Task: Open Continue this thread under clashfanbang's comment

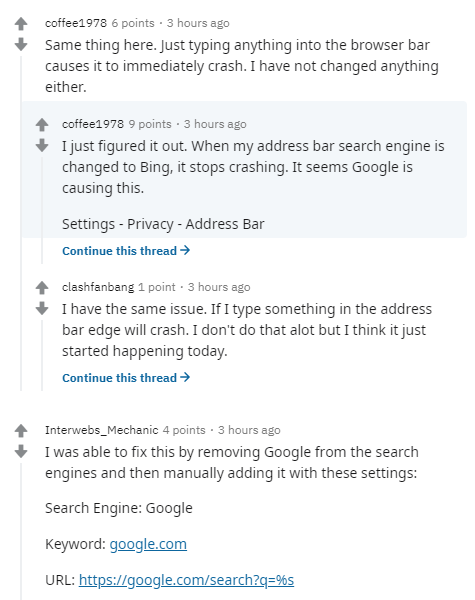Action: (x=126, y=378)
